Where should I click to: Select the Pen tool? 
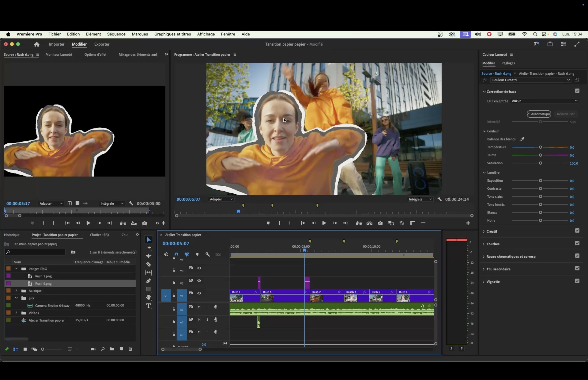(148, 281)
